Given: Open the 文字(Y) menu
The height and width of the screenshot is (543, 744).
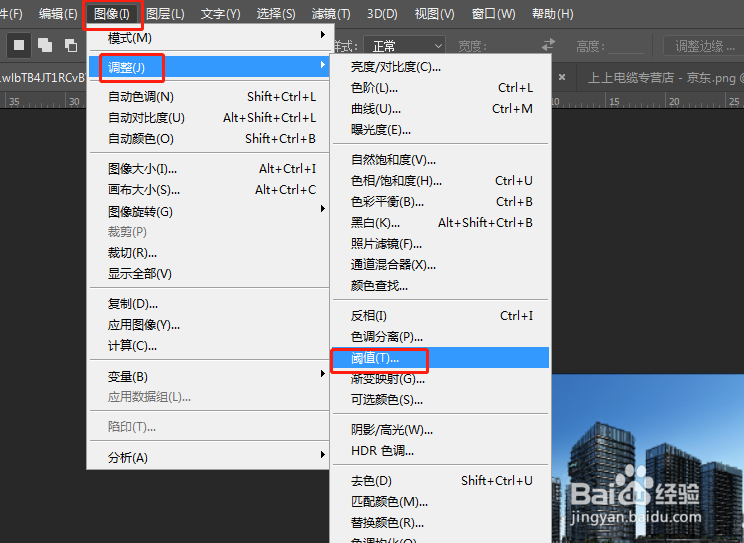Looking at the screenshot, I should pos(220,14).
